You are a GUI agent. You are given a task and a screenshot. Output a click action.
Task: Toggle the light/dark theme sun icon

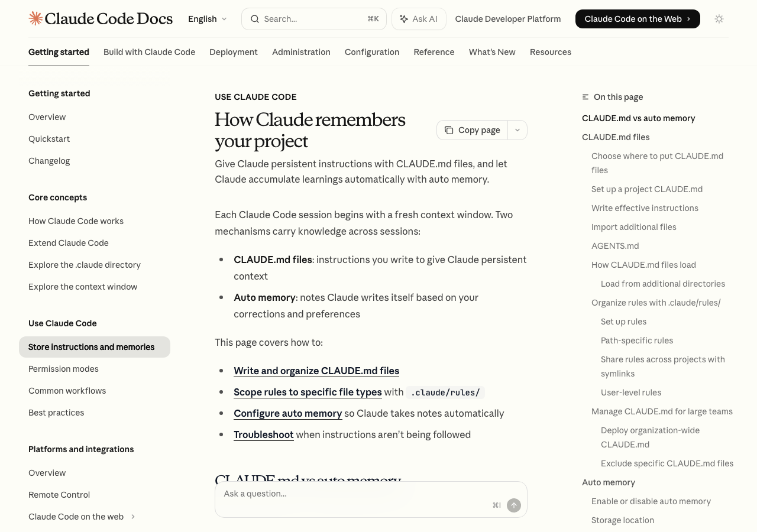[719, 19]
